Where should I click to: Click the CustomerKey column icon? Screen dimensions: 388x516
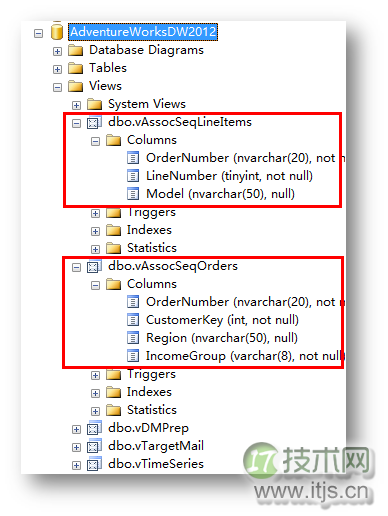pos(133,320)
